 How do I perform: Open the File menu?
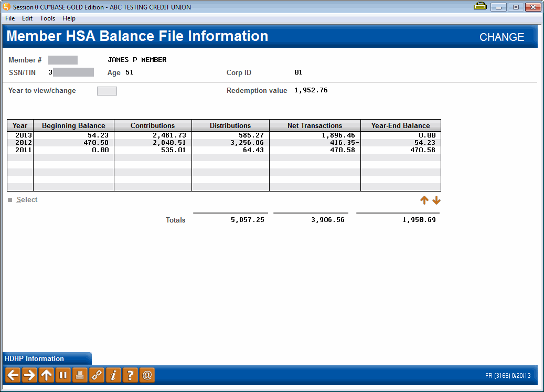click(x=9, y=18)
